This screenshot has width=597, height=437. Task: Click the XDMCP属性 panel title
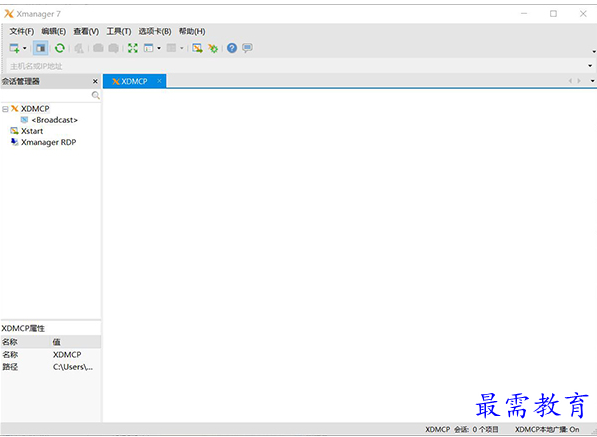(23, 329)
